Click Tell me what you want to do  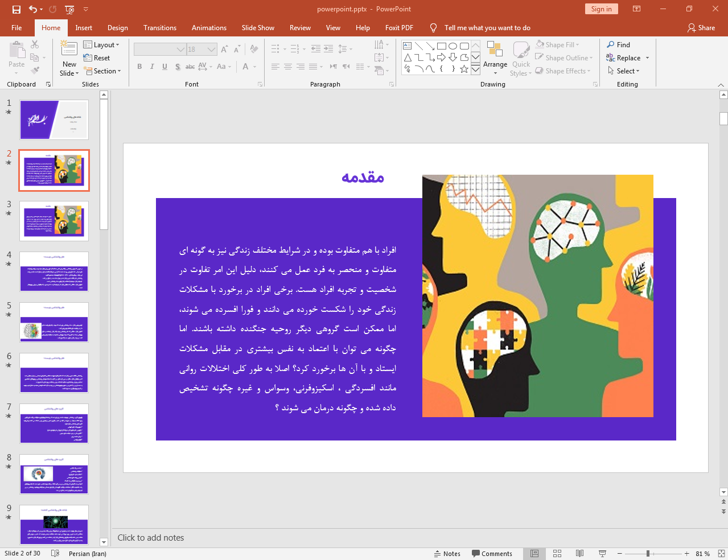tap(487, 28)
